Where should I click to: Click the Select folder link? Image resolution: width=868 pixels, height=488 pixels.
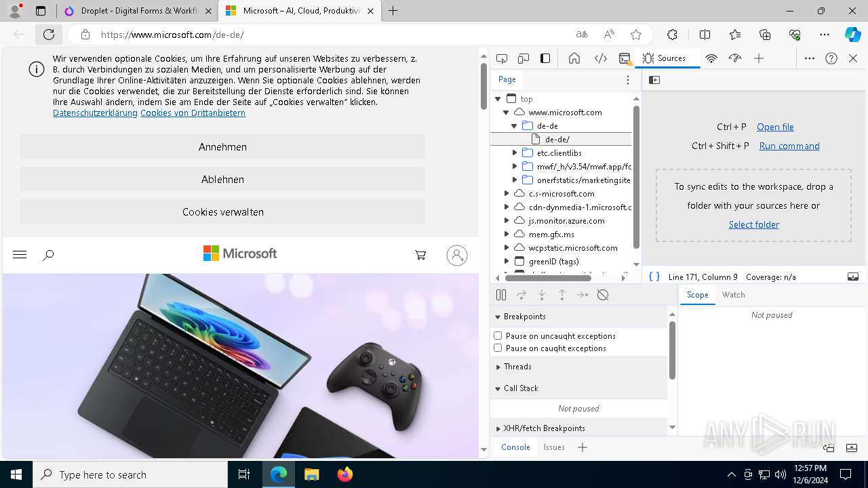pos(753,224)
